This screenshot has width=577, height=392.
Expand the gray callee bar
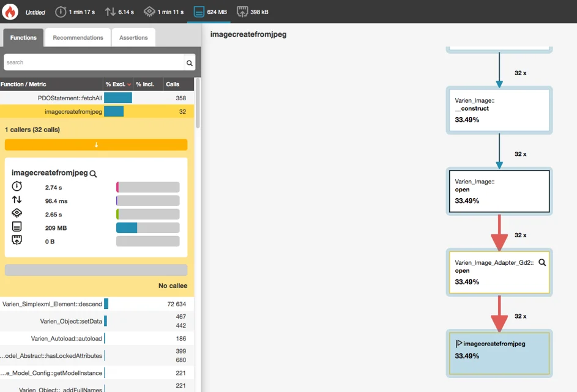pos(96,270)
